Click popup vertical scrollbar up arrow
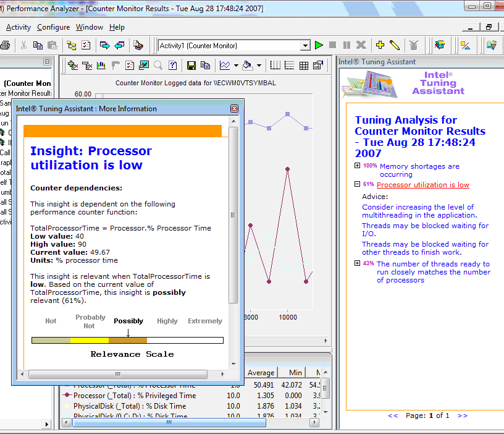Screen dimensions: 504x434 tap(233, 121)
